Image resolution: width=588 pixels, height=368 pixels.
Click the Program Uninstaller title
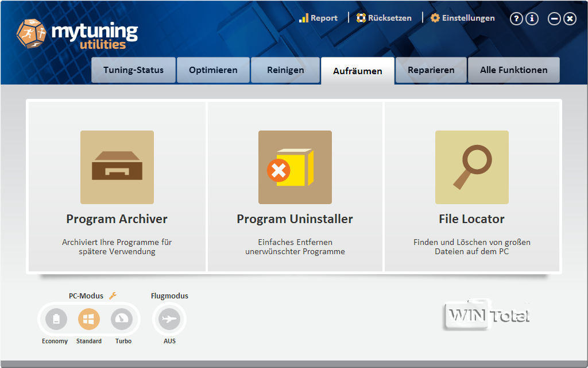(295, 219)
